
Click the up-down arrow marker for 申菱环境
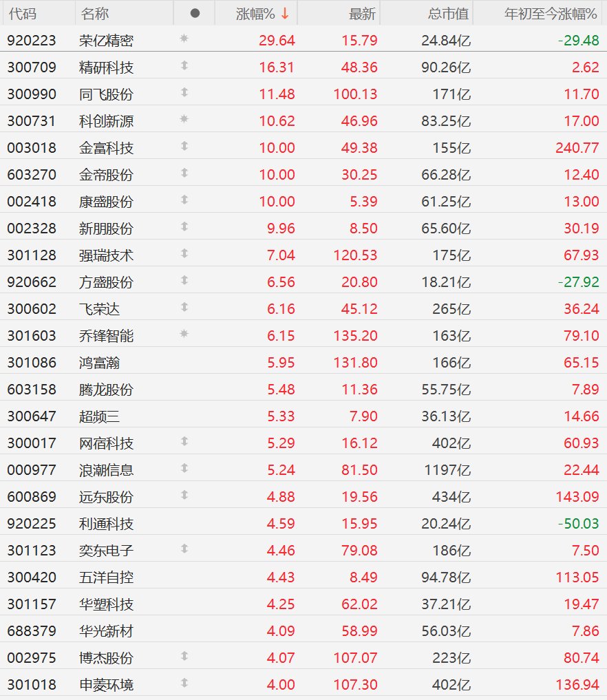(x=184, y=683)
